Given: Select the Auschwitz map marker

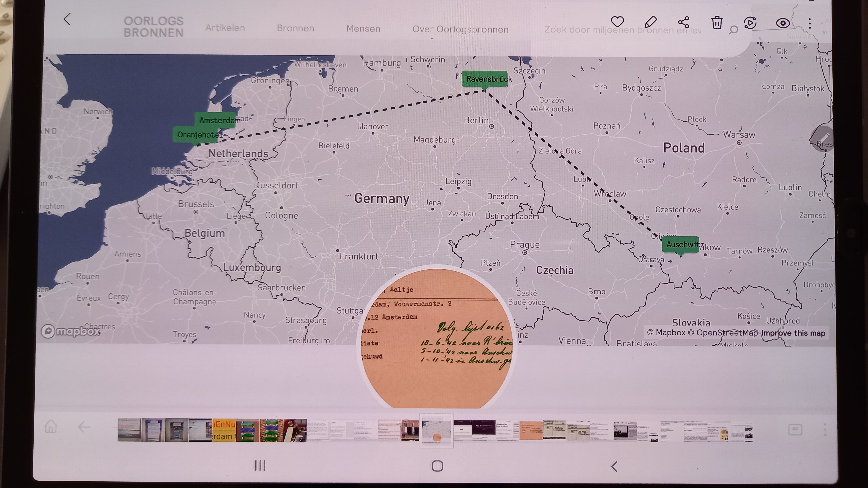Looking at the screenshot, I should (x=681, y=244).
